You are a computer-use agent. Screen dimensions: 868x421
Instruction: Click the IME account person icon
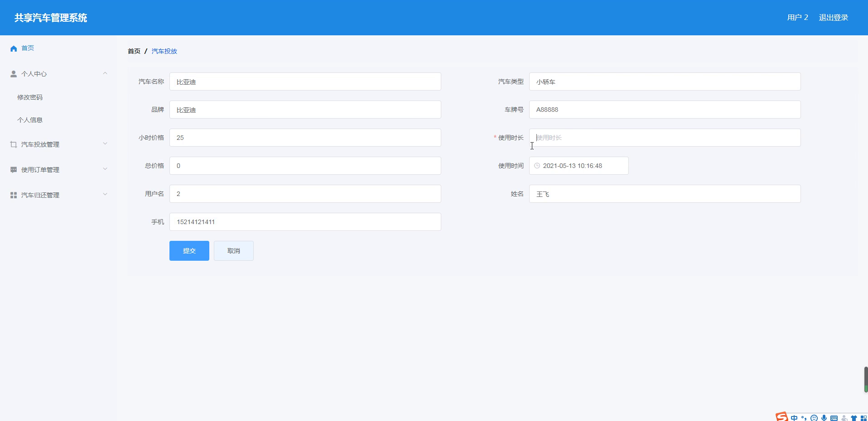pos(844,418)
